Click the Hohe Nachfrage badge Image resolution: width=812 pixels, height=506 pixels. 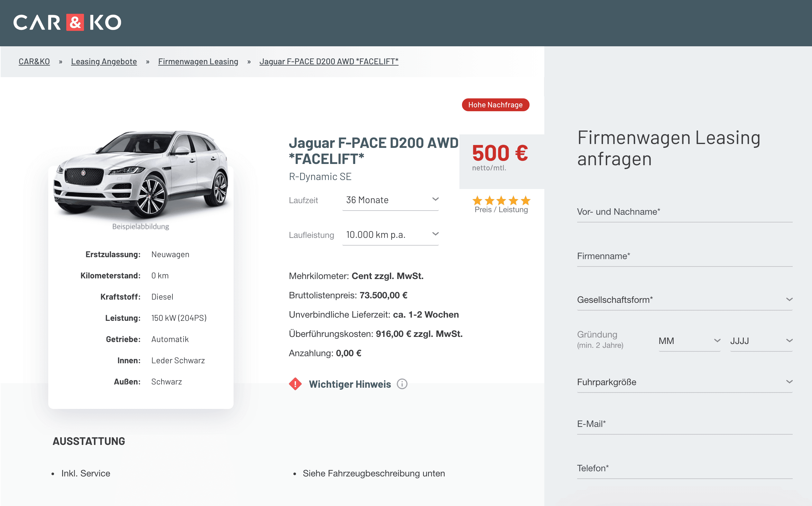[495, 105]
